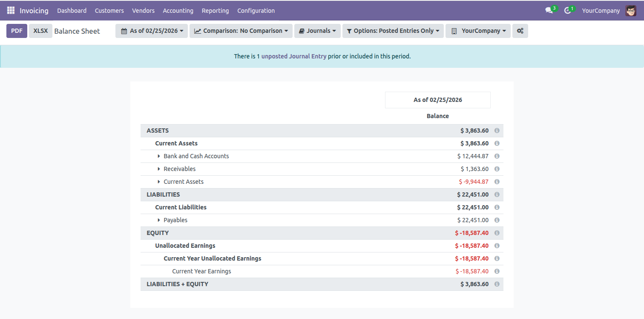Expand the Receivables line
Viewport: 644px width, 319px height.
[158, 169]
